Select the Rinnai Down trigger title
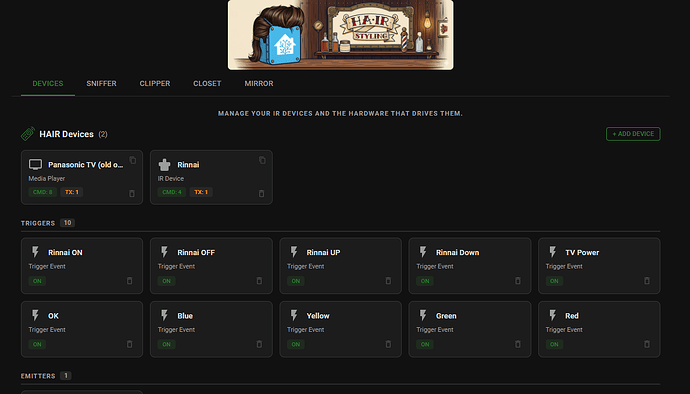 point(458,252)
